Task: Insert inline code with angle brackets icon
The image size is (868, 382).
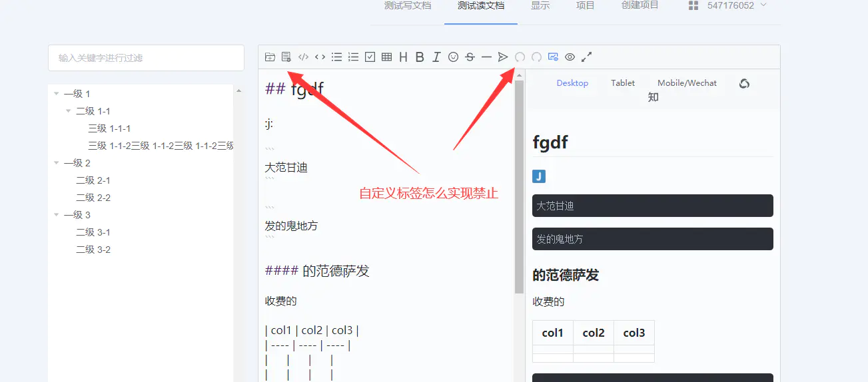Action: click(x=320, y=57)
